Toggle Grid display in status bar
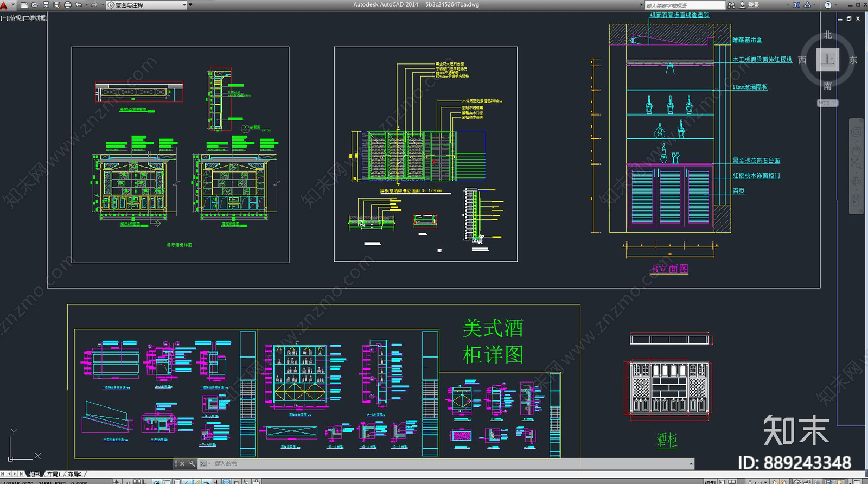This screenshot has height=484, width=868. (137, 481)
